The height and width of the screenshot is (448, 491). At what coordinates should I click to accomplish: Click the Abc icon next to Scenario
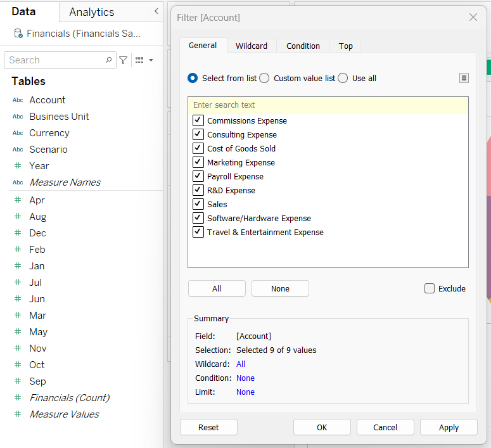tap(18, 150)
